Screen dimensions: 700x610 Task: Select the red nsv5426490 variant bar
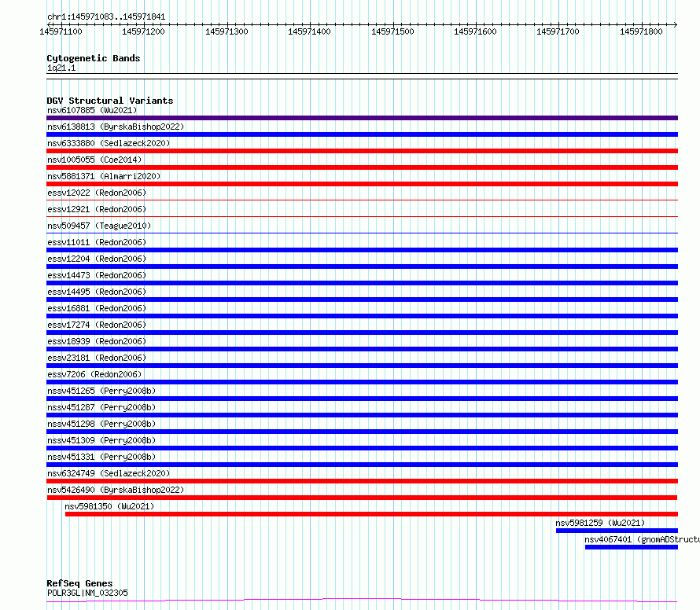[x=362, y=498]
